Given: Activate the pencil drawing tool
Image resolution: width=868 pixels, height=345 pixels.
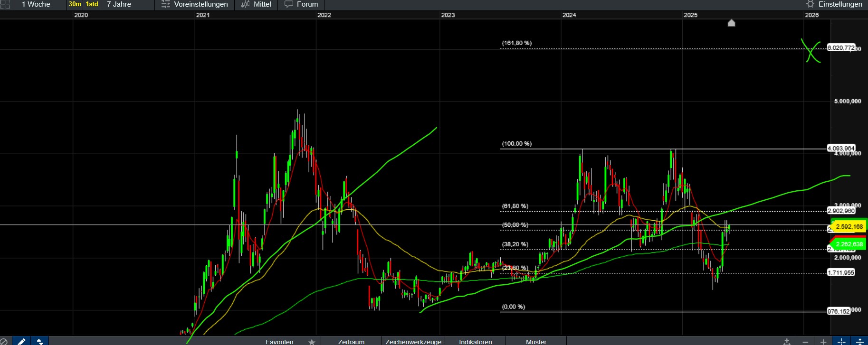Looking at the screenshot, I should point(21,341).
